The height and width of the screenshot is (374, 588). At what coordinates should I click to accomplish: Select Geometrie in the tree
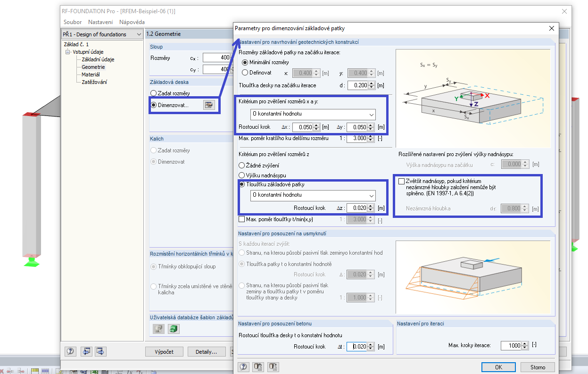pos(93,67)
